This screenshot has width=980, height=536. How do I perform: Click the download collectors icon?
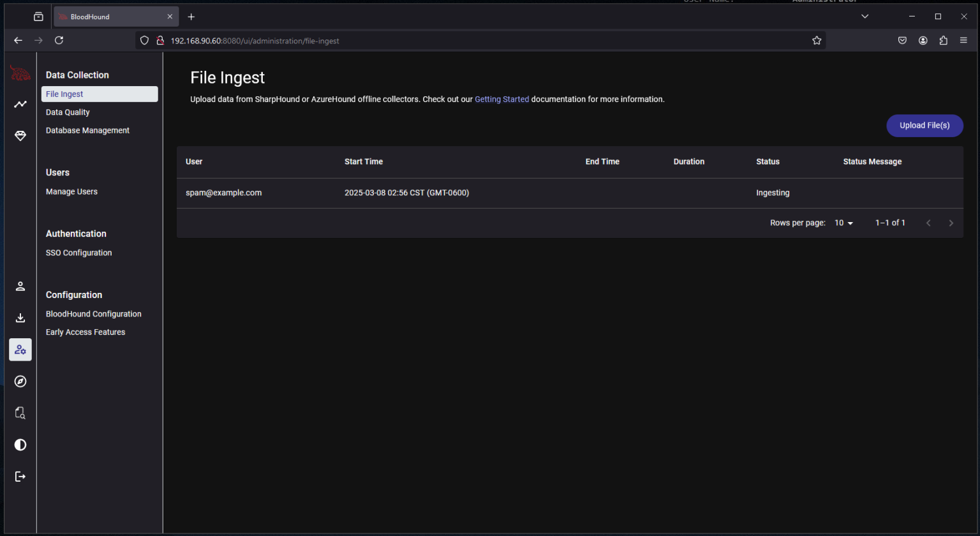click(x=20, y=318)
